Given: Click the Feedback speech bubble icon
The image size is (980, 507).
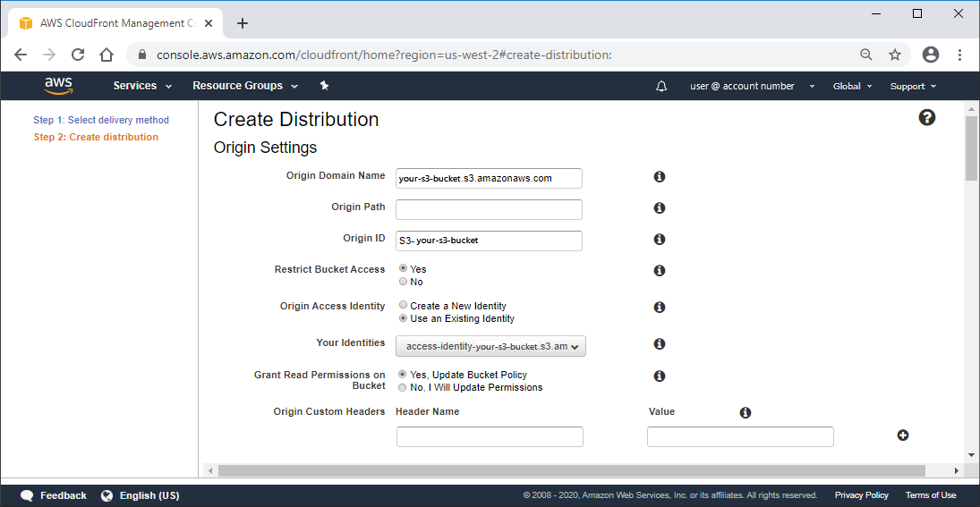Looking at the screenshot, I should tap(27, 495).
